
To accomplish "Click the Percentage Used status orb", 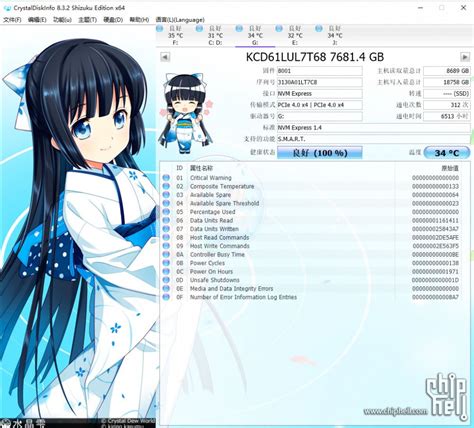I will tap(166, 212).
